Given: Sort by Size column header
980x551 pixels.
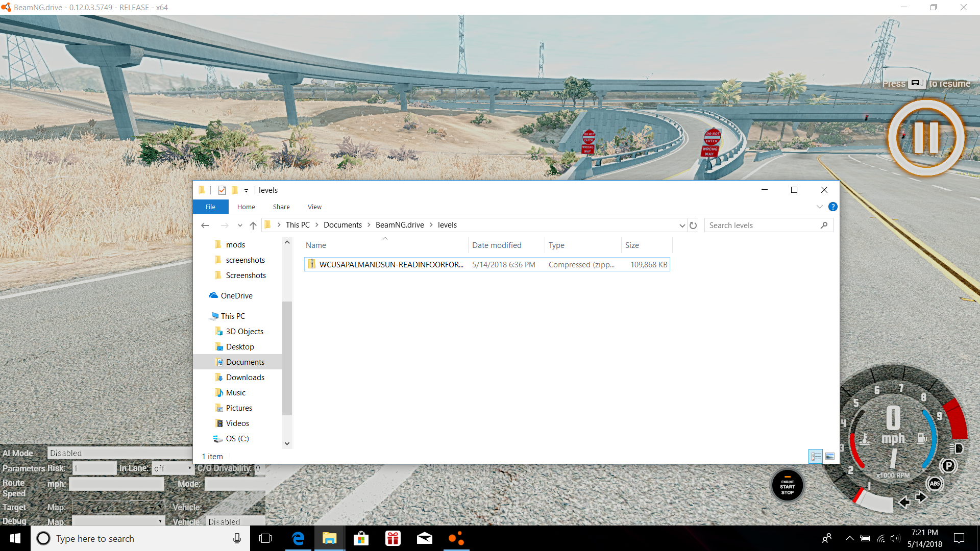Looking at the screenshot, I should tap(647, 245).
